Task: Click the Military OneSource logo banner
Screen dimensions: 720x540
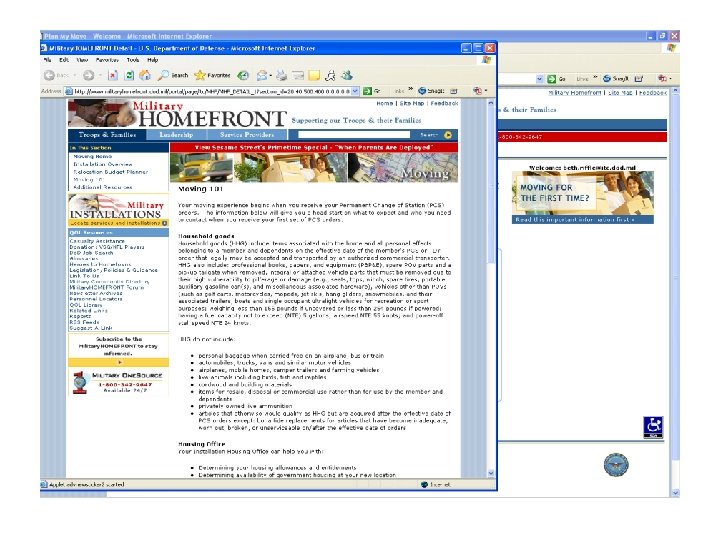Action: tap(118, 382)
